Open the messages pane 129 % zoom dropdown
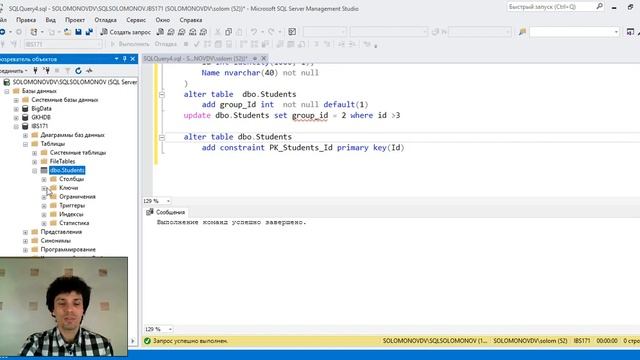This screenshot has width=640, height=360. pos(170,329)
